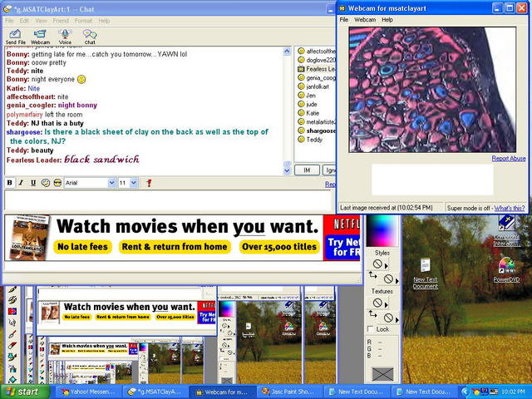The image size is (532, 399).
Task: Check the Lock checkbox in color panel
Action: [x=371, y=329]
